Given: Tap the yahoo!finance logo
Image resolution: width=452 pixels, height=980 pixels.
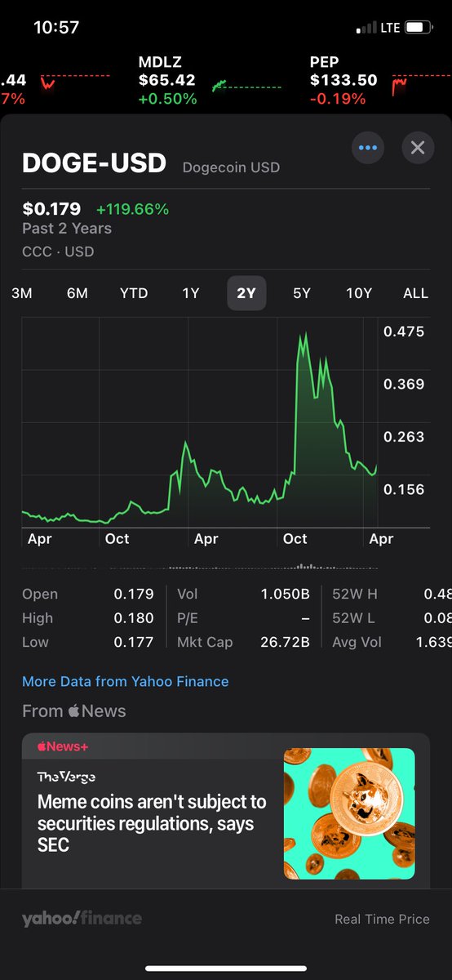Looking at the screenshot, I should (82, 919).
